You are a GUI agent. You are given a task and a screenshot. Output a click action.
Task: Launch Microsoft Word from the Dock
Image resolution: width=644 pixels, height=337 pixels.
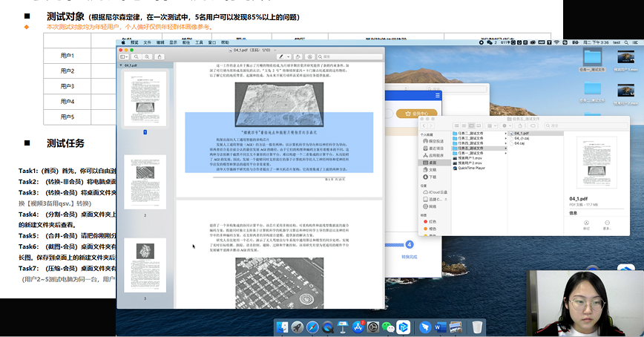(x=440, y=327)
